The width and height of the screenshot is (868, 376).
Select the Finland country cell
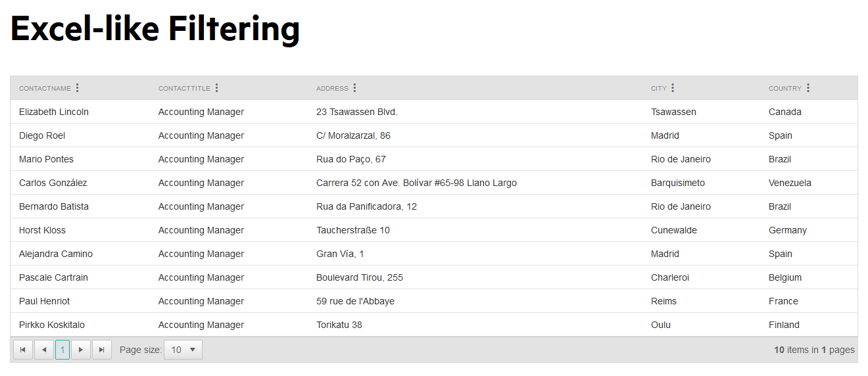784,325
